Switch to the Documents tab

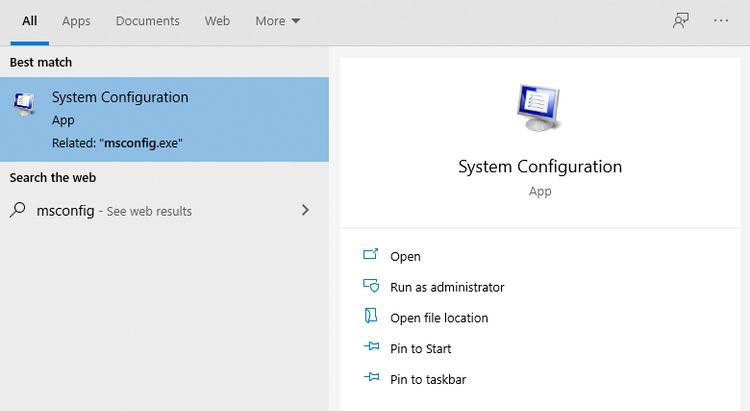click(x=147, y=21)
